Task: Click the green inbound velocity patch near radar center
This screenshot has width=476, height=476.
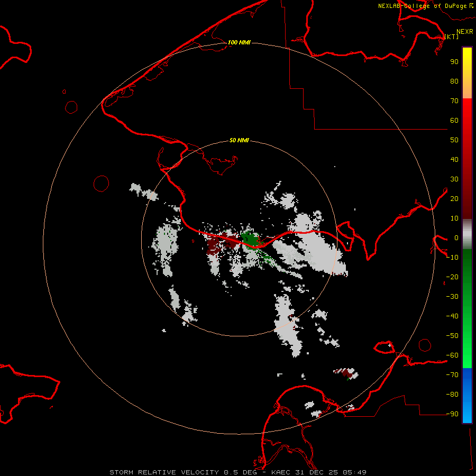Action: point(250,239)
